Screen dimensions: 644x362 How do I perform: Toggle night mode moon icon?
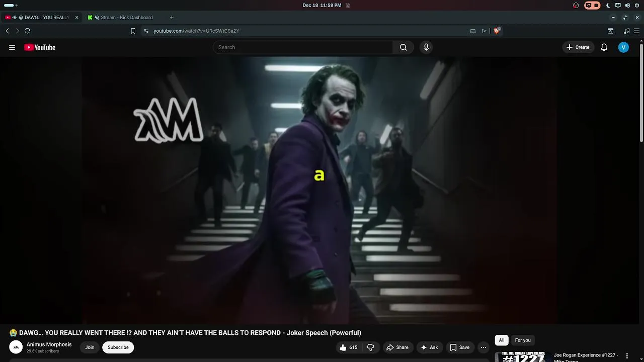click(608, 5)
